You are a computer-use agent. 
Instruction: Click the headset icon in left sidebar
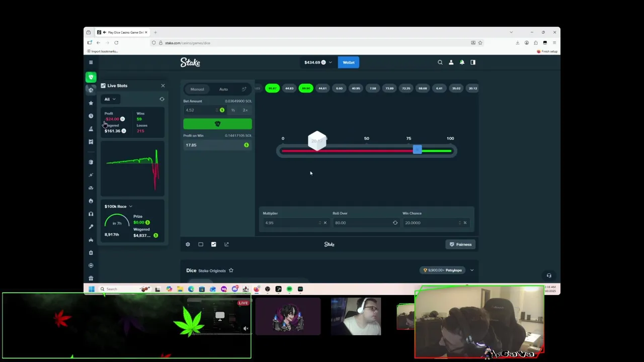[x=91, y=214]
